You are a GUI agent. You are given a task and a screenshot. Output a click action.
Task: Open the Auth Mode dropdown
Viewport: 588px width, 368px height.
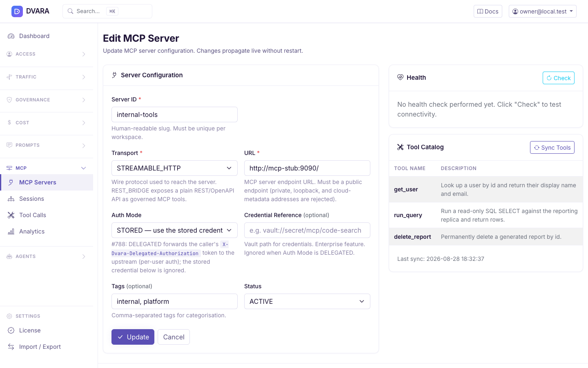(x=174, y=230)
